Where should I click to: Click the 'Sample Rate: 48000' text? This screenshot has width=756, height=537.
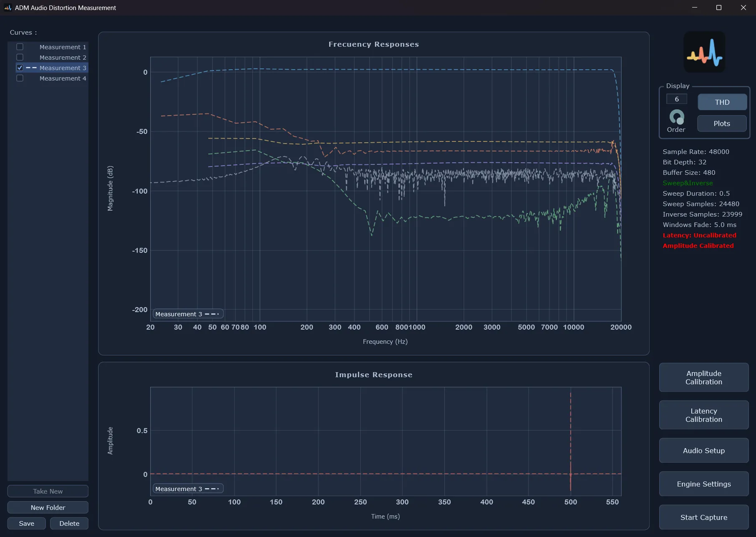click(696, 152)
